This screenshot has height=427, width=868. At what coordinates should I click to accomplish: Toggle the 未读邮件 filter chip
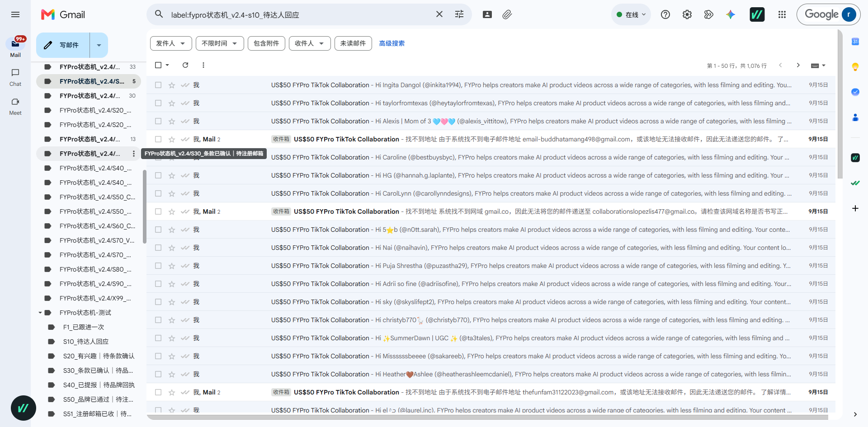(353, 43)
